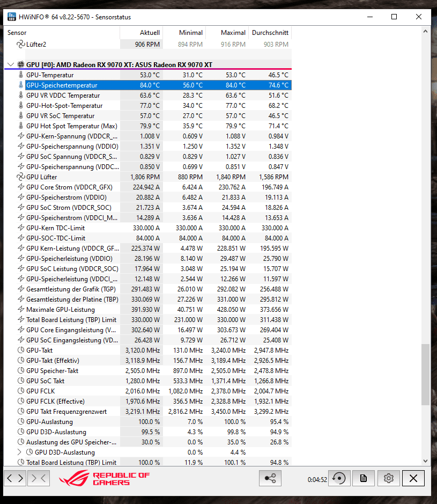Click lightning icon of GPU-Kern-Spannung row

[x=21, y=136]
